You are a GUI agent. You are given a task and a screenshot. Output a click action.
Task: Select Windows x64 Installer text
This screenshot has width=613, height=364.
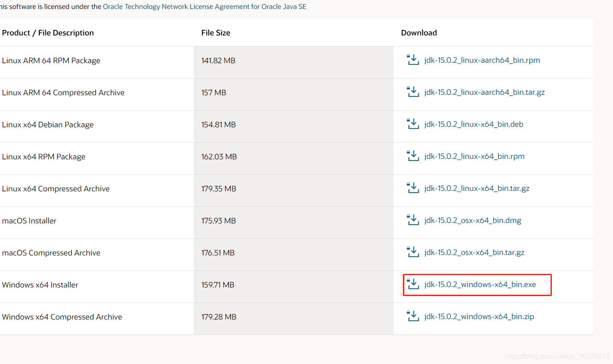click(40, 285)
